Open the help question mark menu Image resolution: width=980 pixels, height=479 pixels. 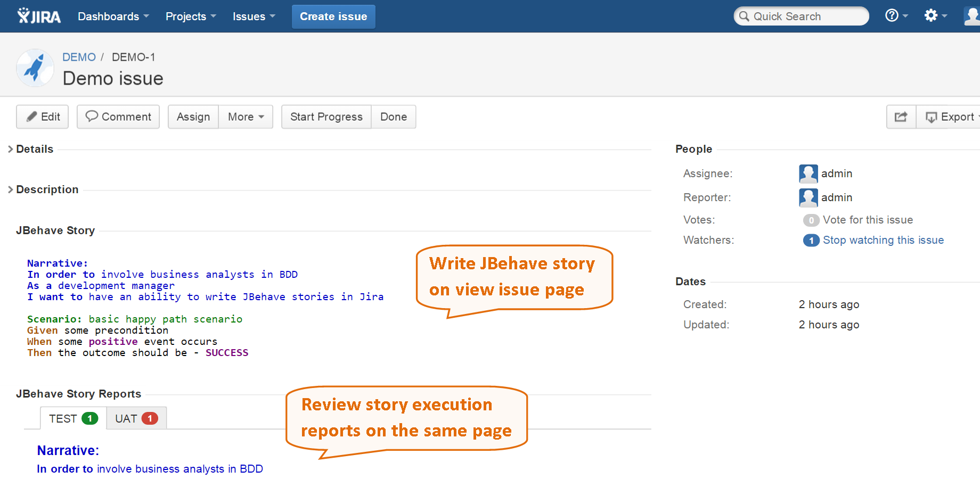(x=896, y=15)
